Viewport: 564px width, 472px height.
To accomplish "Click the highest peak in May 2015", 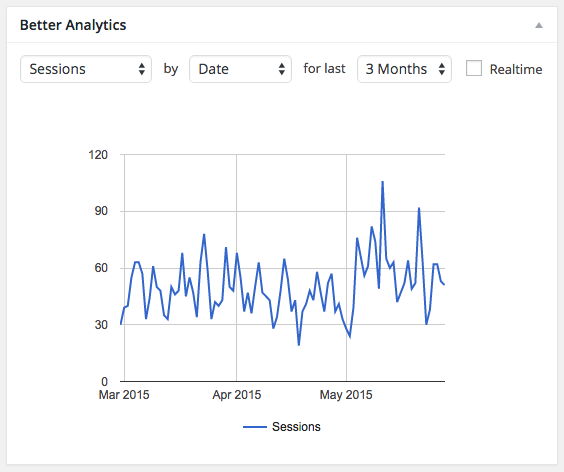I will (382, 182).
